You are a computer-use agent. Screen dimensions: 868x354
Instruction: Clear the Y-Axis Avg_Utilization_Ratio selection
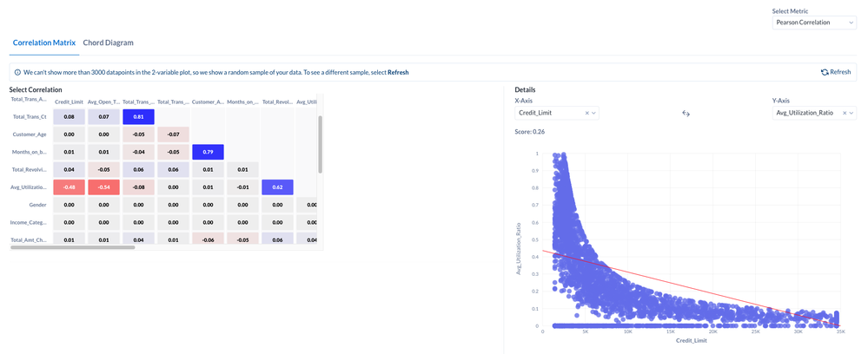click(845, 113)
